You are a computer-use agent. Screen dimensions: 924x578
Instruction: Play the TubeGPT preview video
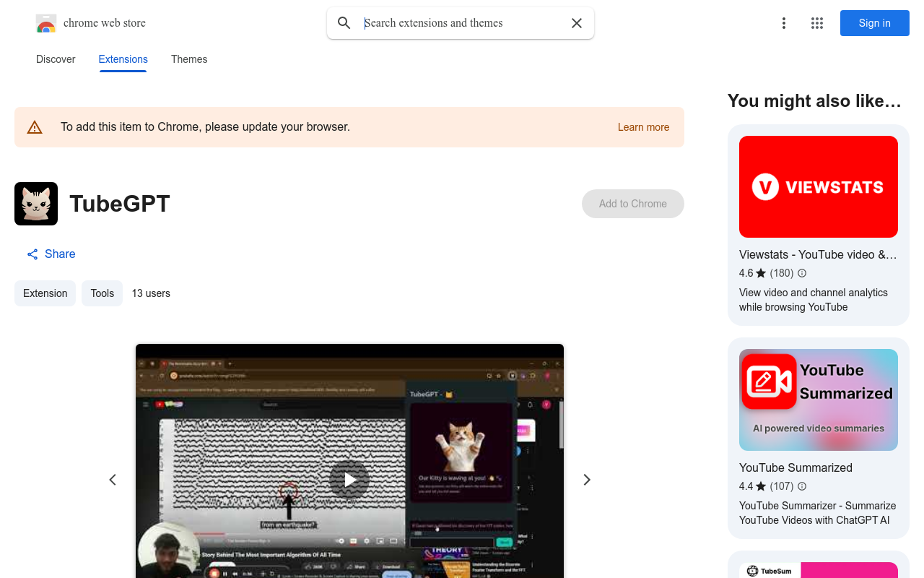[349, 480]
